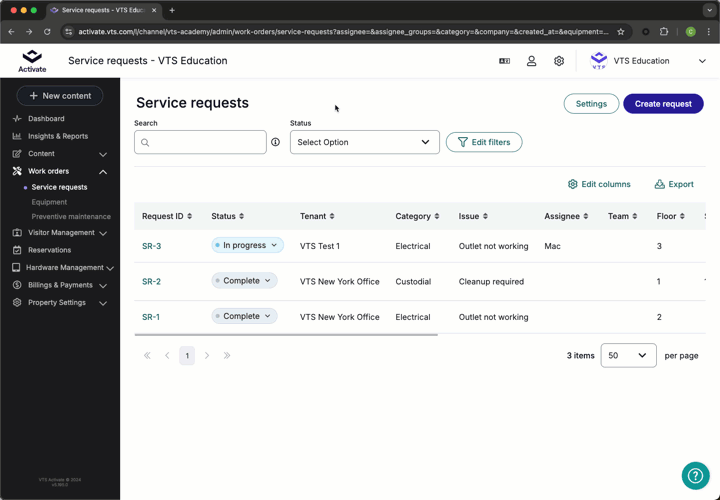Open Reservations in the sidebar
This screenshot has height=500, width=720.
pos(49,250)
